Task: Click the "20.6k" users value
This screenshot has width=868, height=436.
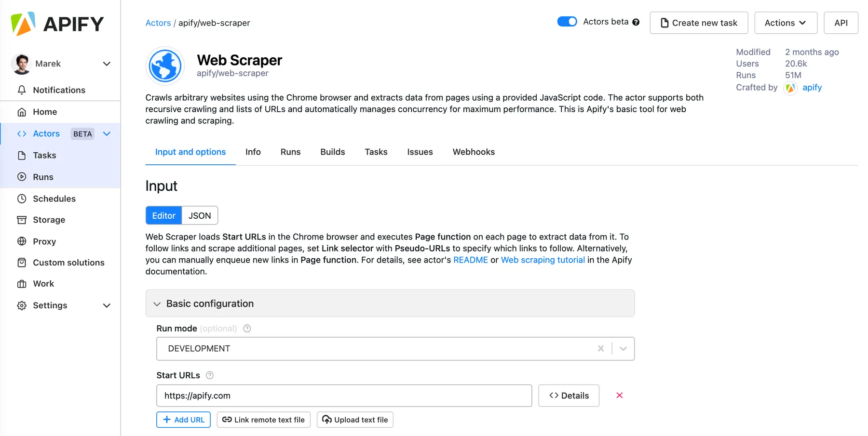Action: [796, 64]
